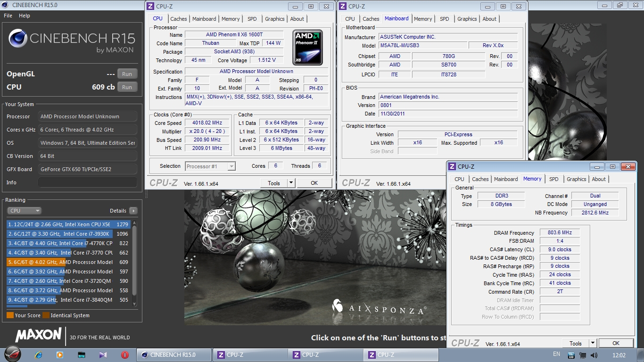Click the DRAM Frequency 803.6 MHz value

click(560, 233)
